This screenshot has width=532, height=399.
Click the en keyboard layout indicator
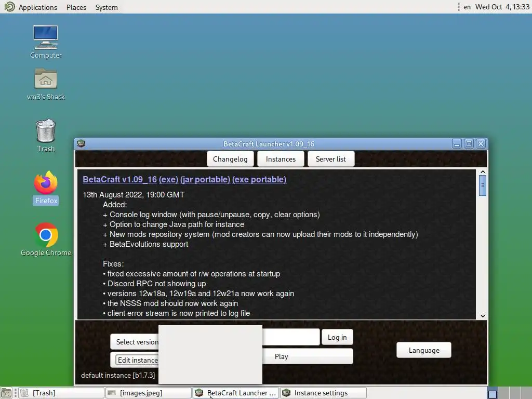coord(467,7)
